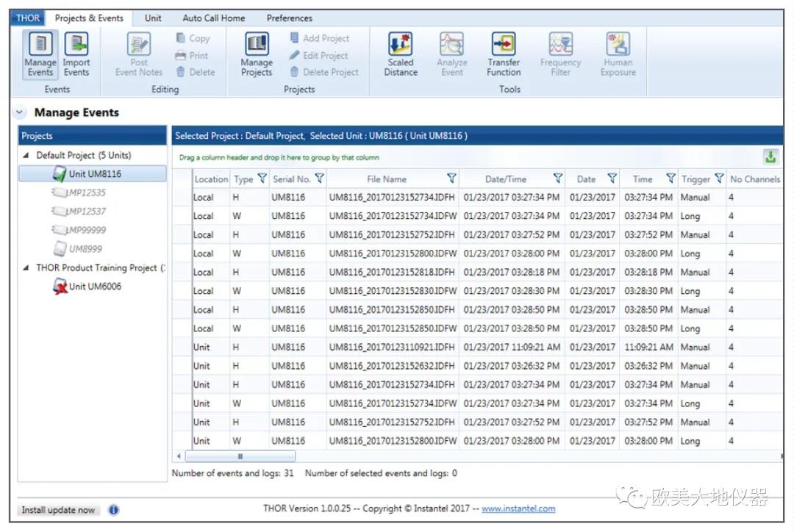The height and width of the screenshot is (532, 794).
Task: Collapse the THOR Product Training Project node
Action: coord(27,268)
